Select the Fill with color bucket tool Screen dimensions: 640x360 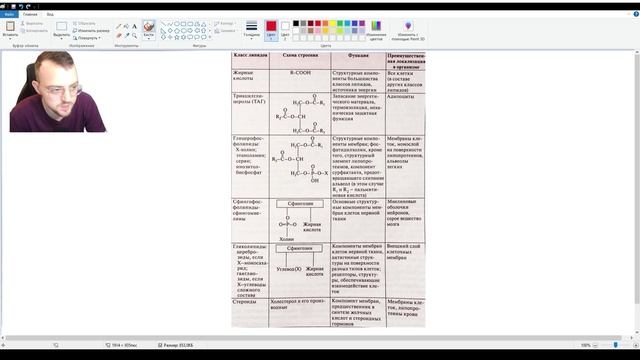click(x=127, y=27)
